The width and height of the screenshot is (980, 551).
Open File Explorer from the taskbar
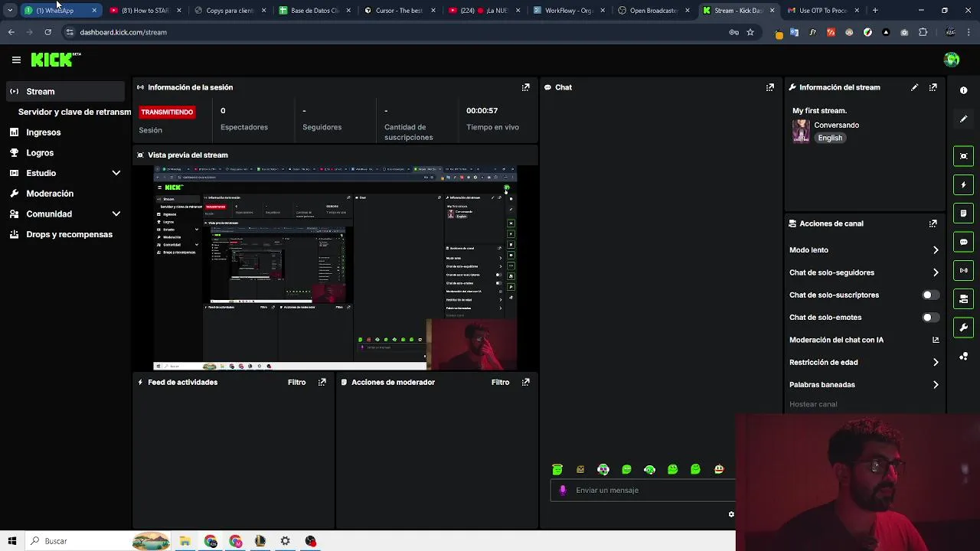tap(185, 541)
